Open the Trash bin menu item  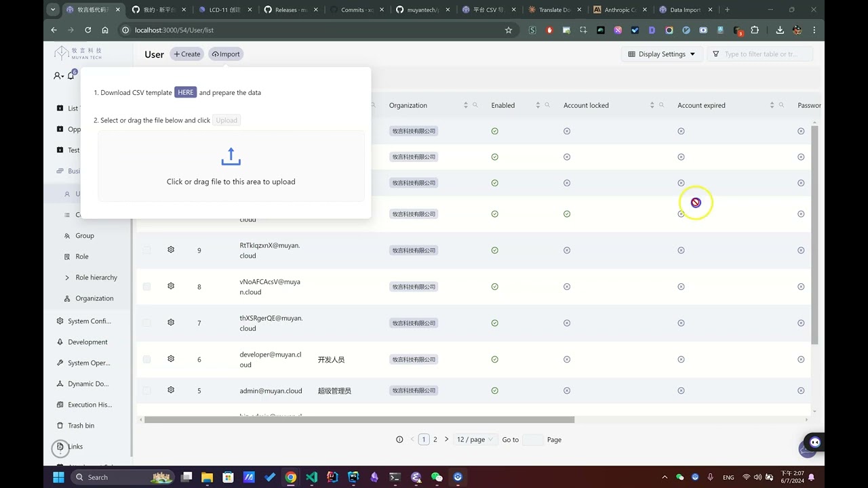point(81,426)
